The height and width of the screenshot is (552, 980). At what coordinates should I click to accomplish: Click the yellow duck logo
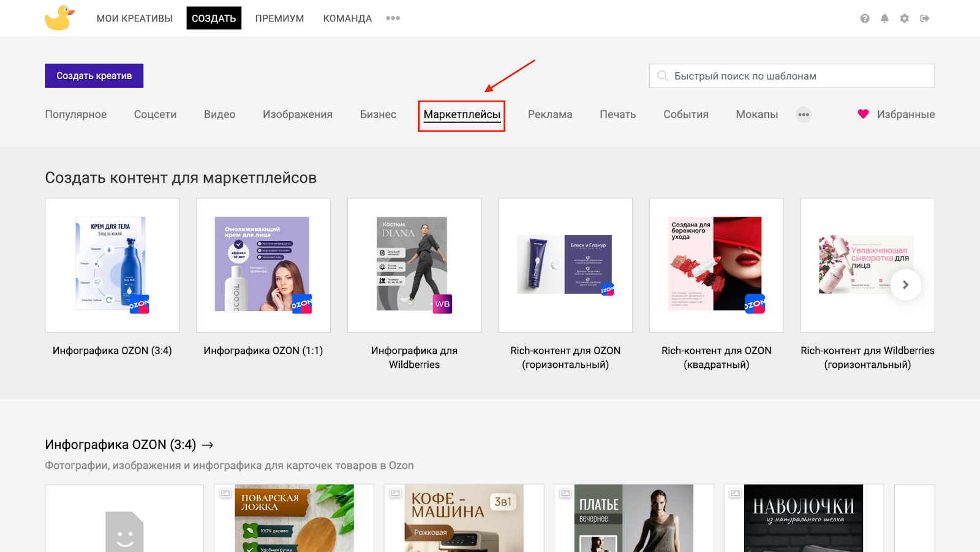(59, 18)
